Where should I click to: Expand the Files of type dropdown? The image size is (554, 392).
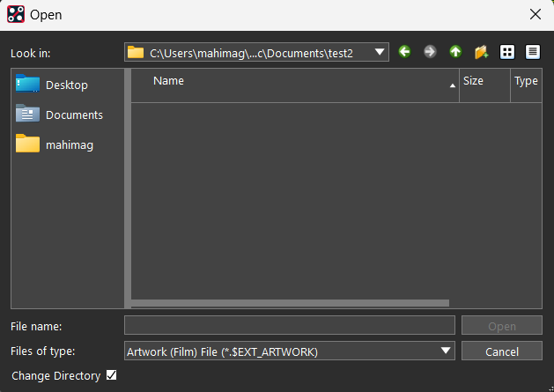(447, 351)
